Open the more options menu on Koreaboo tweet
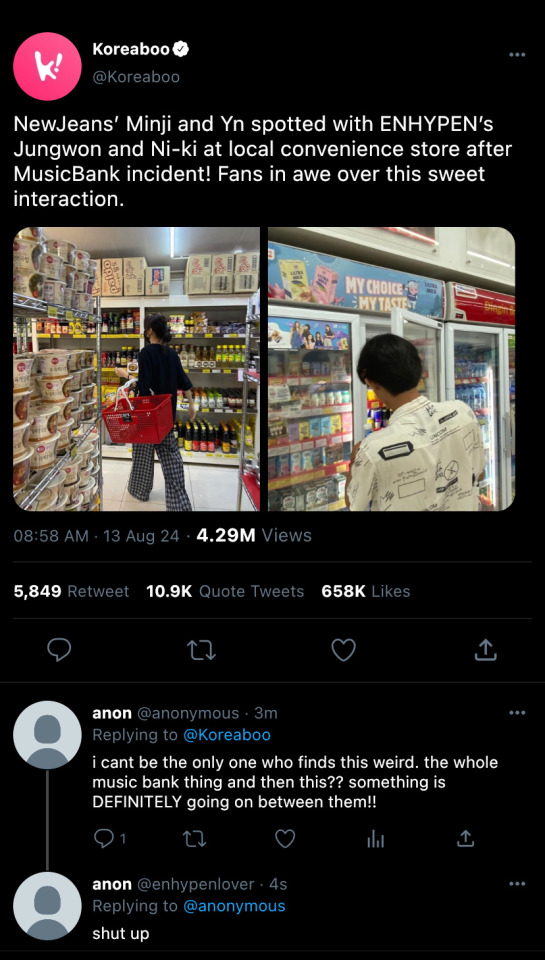Image resolution: width=545 pixels, height=960 pixels. 517,55
